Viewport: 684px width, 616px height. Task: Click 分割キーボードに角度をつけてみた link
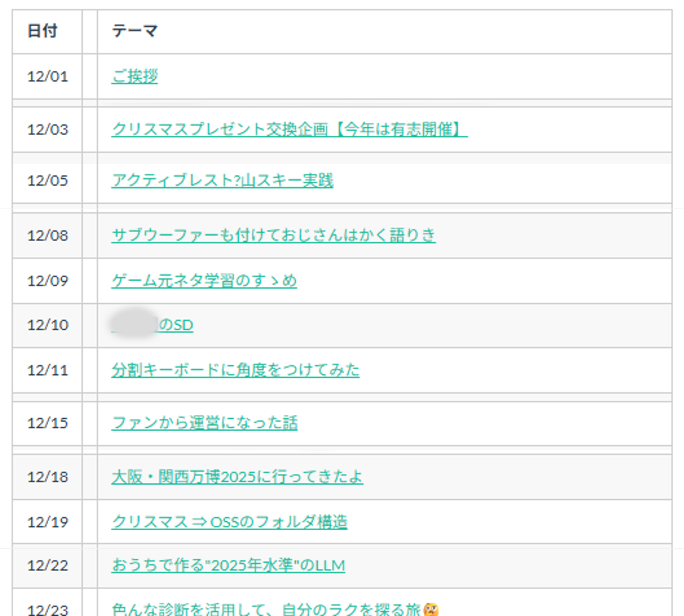(235, 370)
